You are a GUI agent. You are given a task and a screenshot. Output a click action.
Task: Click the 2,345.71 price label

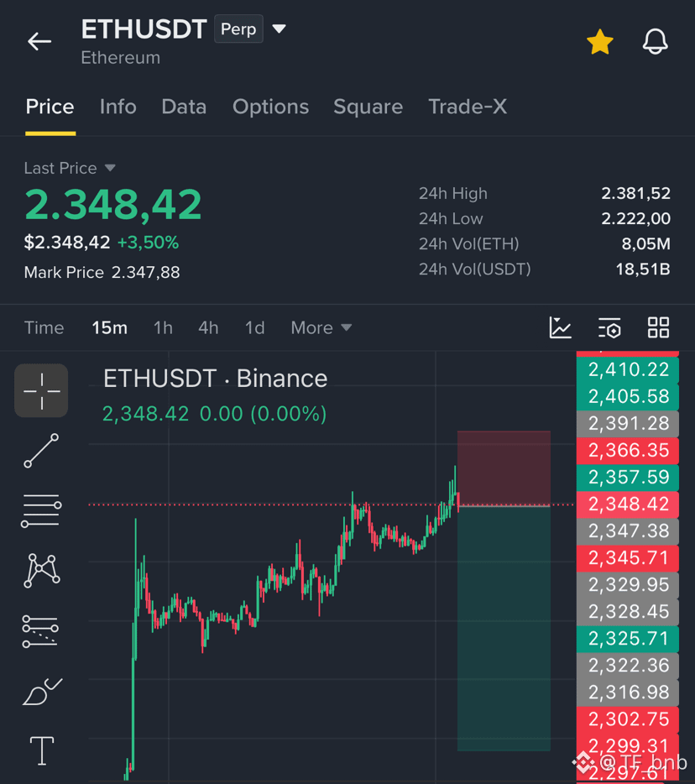pyautogui.click(x=628, y=558)
